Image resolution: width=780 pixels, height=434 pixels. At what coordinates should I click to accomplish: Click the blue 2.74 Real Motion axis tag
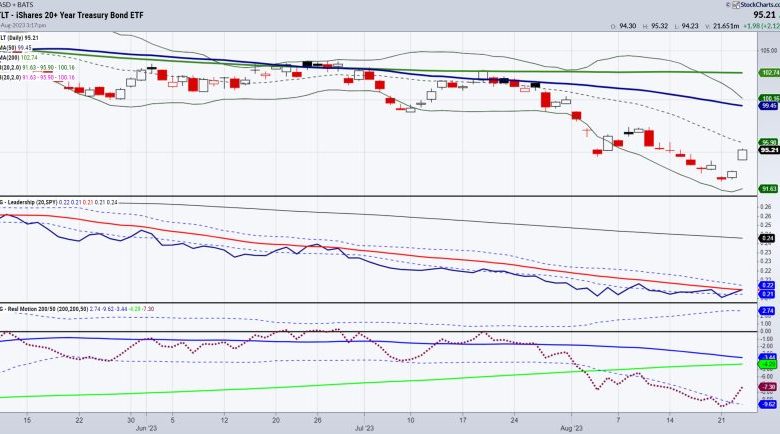[768, 311]
